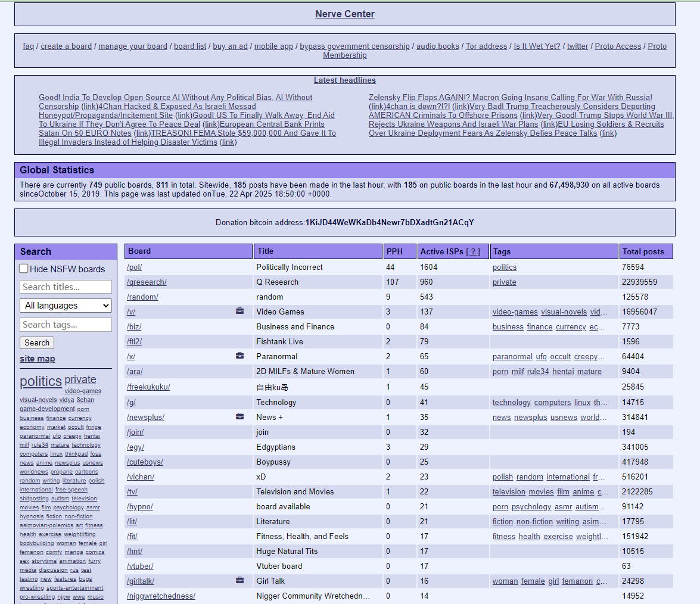Click the Is It Wet Yet? link
The image size is (700, 604).
[x=537, y=46]
